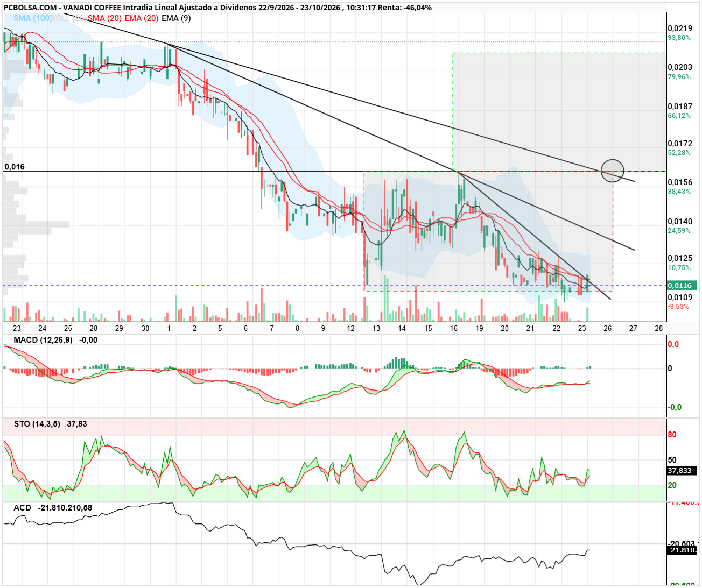
Task: Click the 0,0156 price axis label
Action: pyautogui.click(x=680, y=182)
